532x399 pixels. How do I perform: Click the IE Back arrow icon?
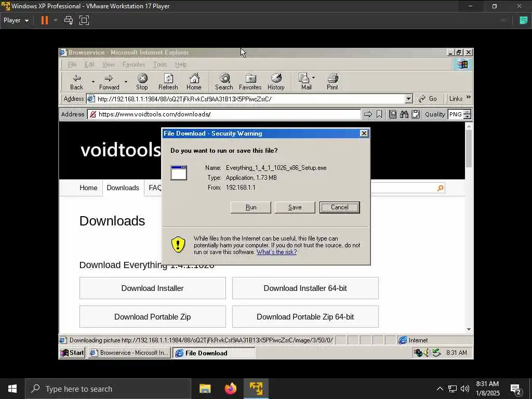point(77,78)
